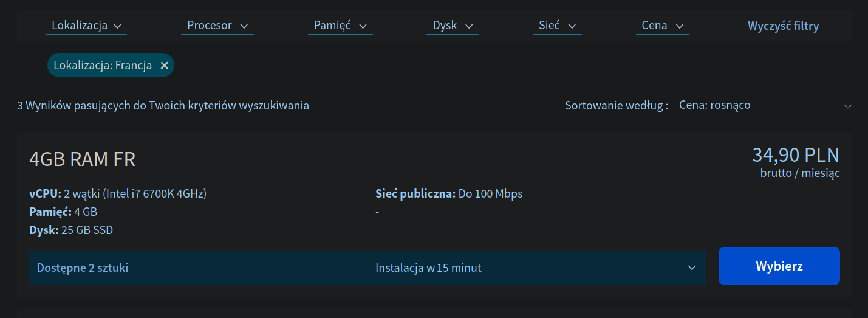
Task: Remove the Francja filter with its X icon
Action: click(164, 66)
